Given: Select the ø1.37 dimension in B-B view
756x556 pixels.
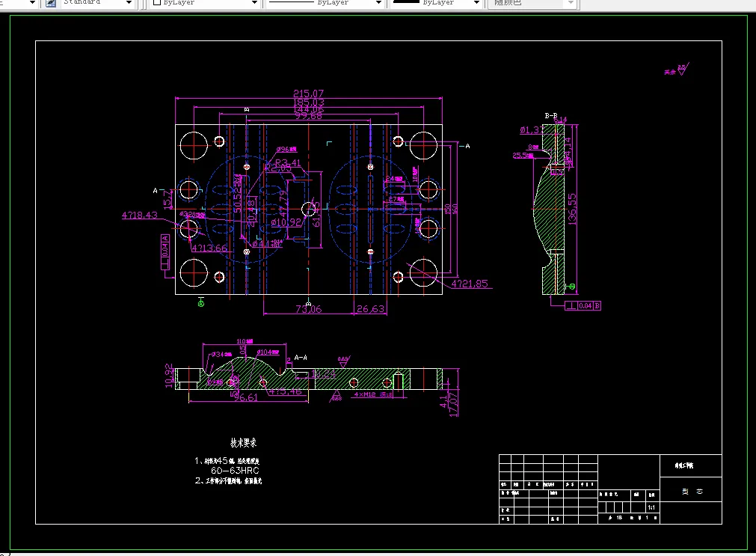Looking at the screenshot, I should pyautogui.click(x=532, y=129).
